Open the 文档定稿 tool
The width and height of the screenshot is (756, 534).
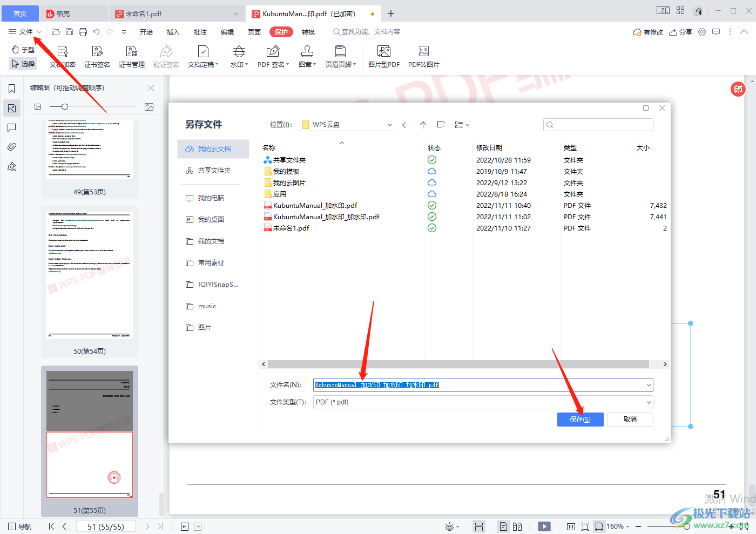pyautogui.click(x=203, y=57)
